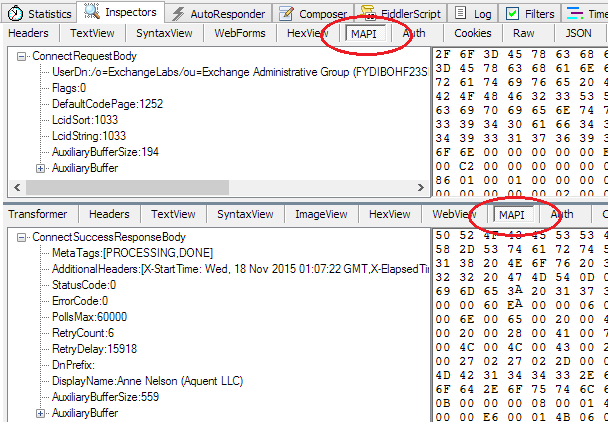The height and width of the screenshot is (422, 608).
Task: Open the Composer tab
Action: point(313,14)
